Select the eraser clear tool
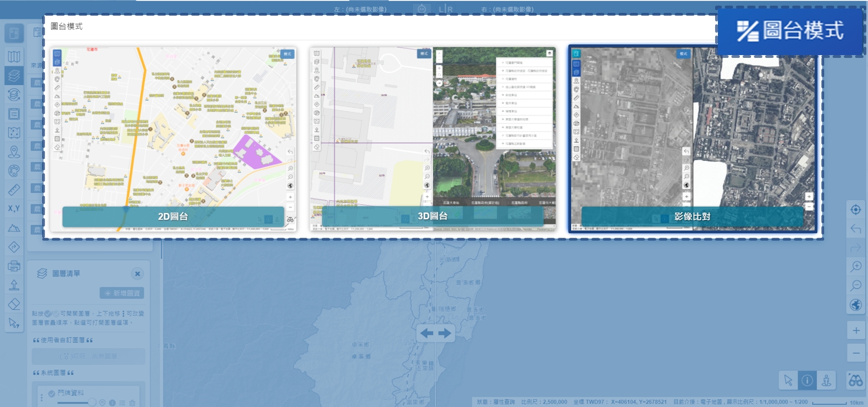868x407 pixels. pyautogui.click(x=14, y=304)
